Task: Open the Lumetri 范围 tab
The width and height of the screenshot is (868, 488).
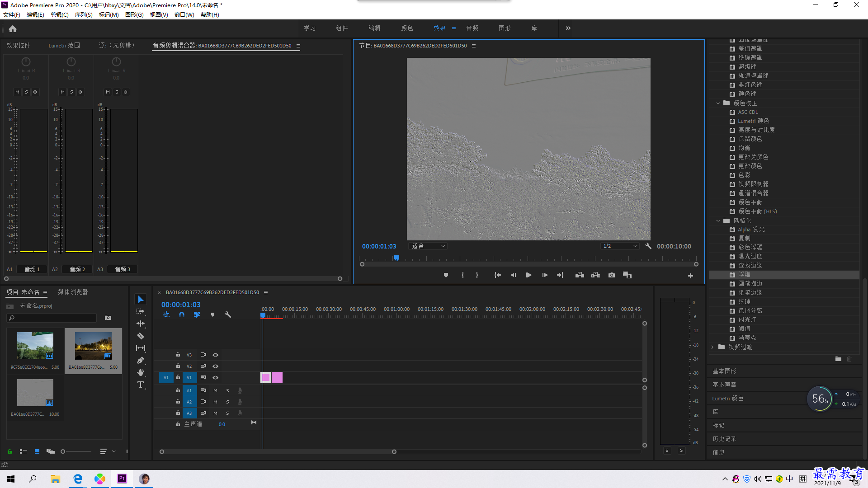Action: pos(64,46)
